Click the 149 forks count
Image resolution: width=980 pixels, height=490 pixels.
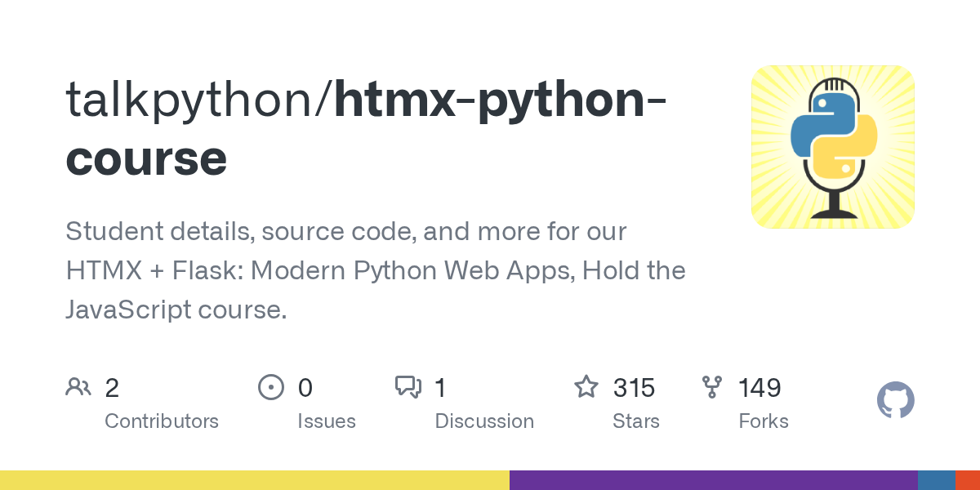[760, 387]
